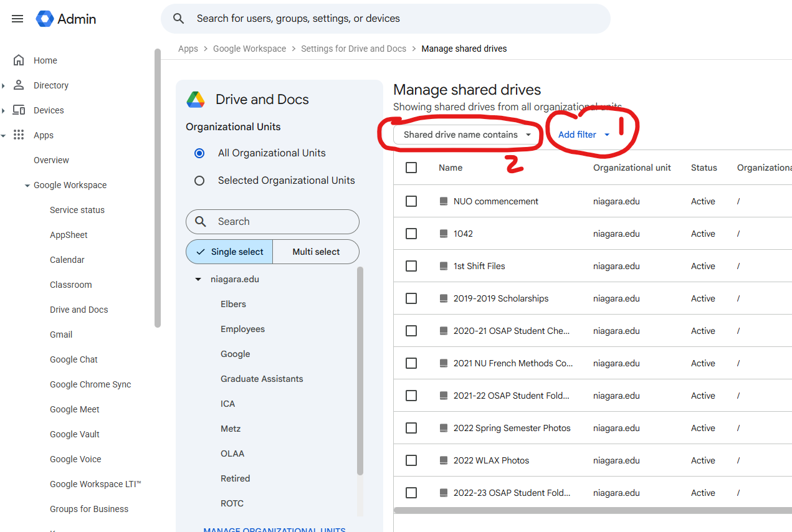Screen dimensions: 792x532
Task: Click MANAGE ORGANIZATIONAL UNITS link
Action: [274, 530]
